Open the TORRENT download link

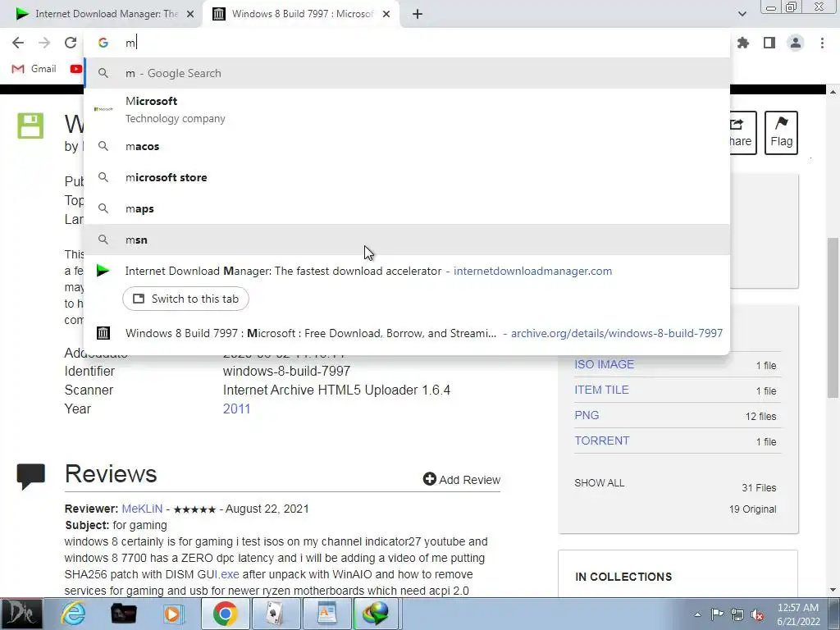(601, 441)
